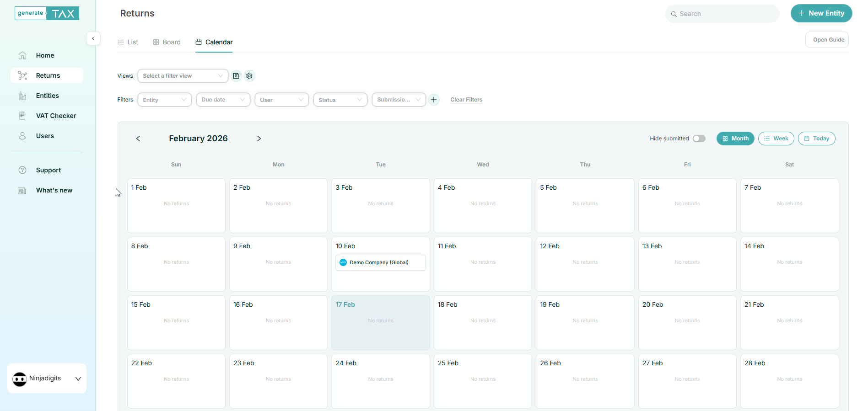Switch to the List tab
868x411 pixels.
pos(128,42)
